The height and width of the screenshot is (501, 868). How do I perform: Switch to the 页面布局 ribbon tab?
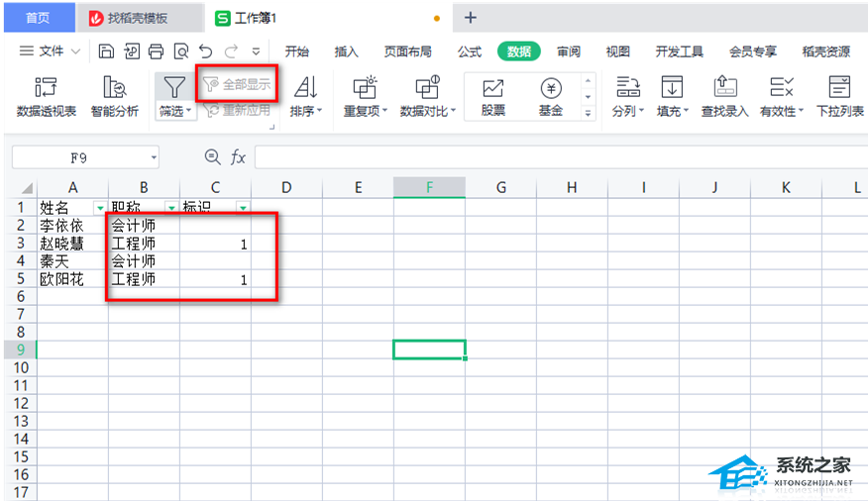pyautogui.click(x=408, y=51)
